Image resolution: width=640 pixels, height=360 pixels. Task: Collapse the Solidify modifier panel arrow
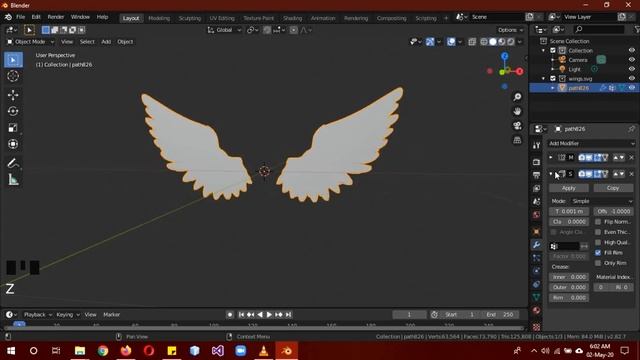click(551, 174)
